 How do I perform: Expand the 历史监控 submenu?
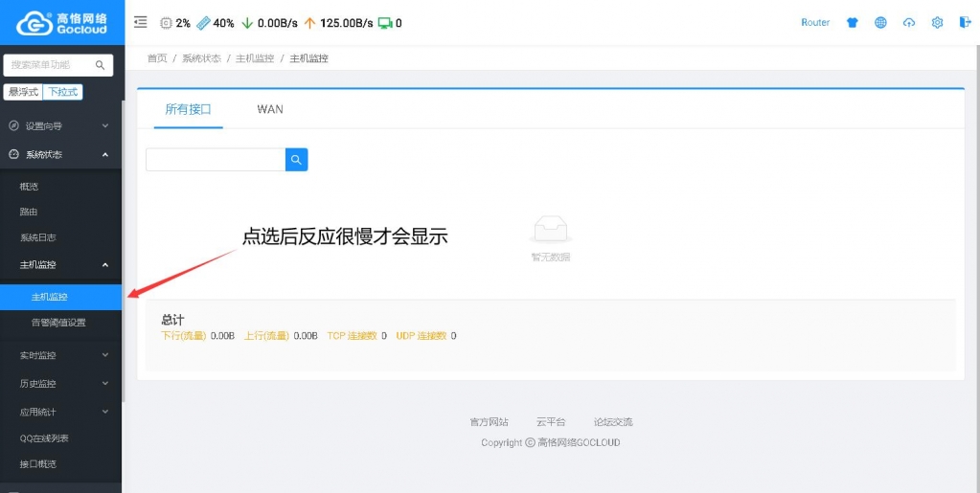click(x=59, y=384)
